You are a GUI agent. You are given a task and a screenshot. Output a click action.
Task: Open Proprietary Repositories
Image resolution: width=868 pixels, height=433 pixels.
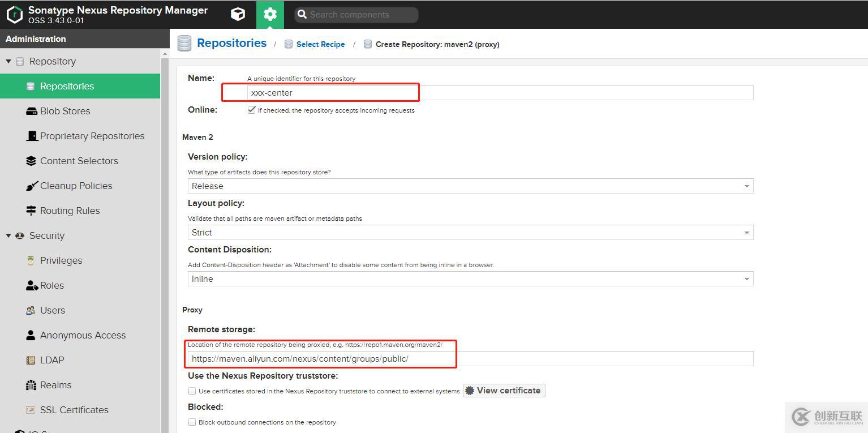[92, 136]
